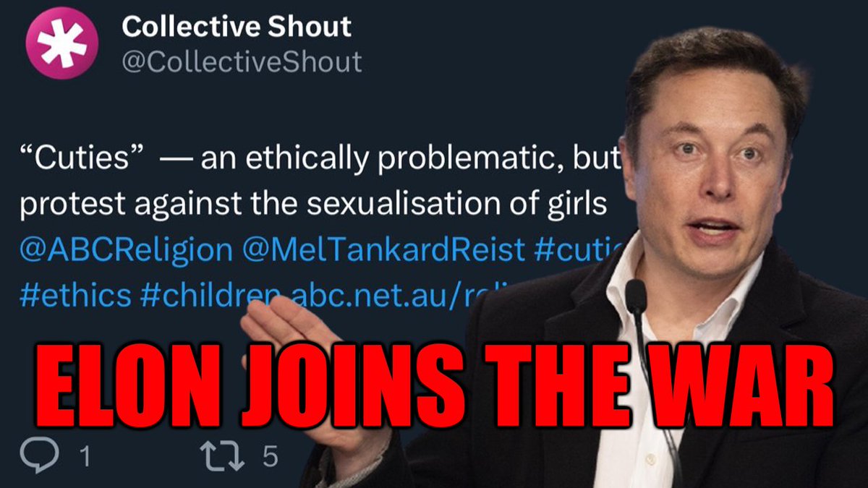Open the @ABCReligion mention
The image size is (868, 488).
pyautogui.click(x=127, y=250)
